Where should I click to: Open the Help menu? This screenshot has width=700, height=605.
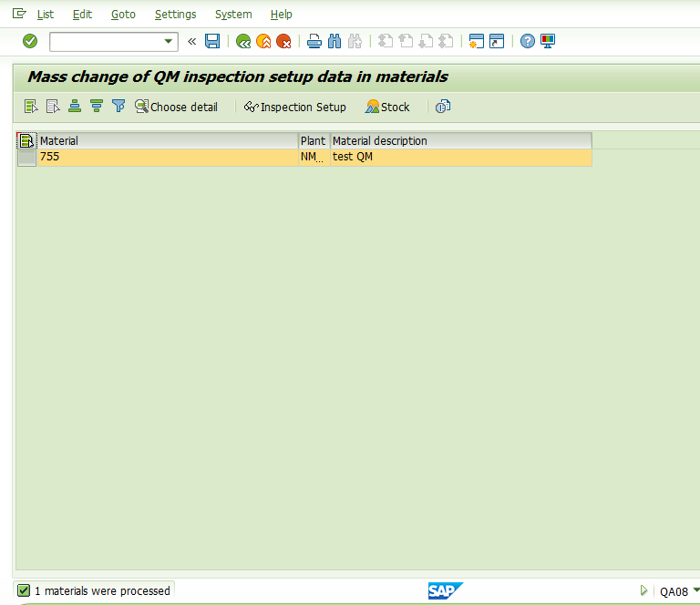282,15
